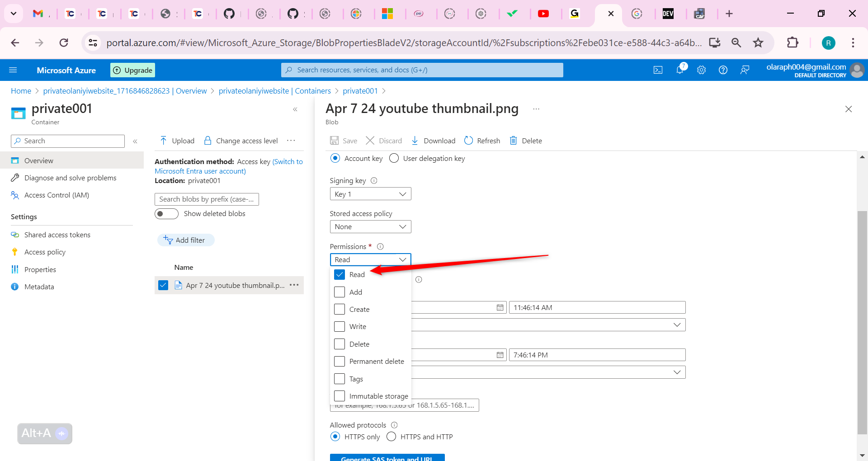Check the Permanent delete permission
The height and width of the screenshot is (461, 868).
pyautogui.click(x=340, y=361)
